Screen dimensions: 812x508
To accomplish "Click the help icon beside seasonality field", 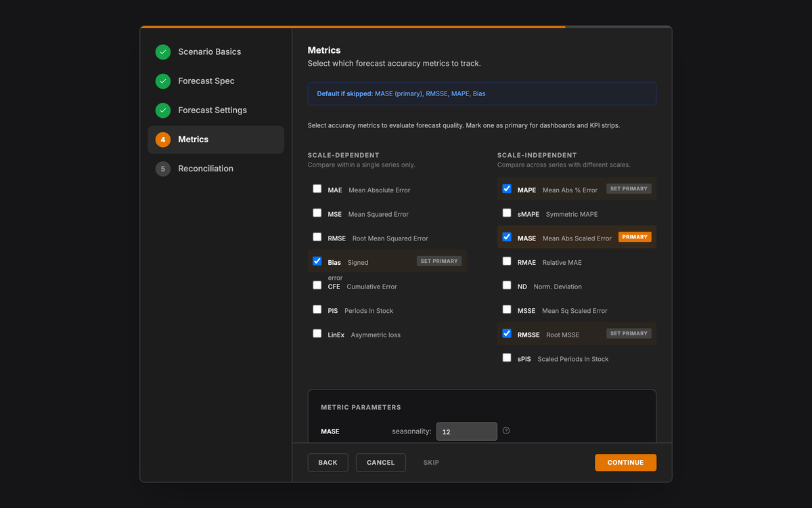I will point(506,431).
